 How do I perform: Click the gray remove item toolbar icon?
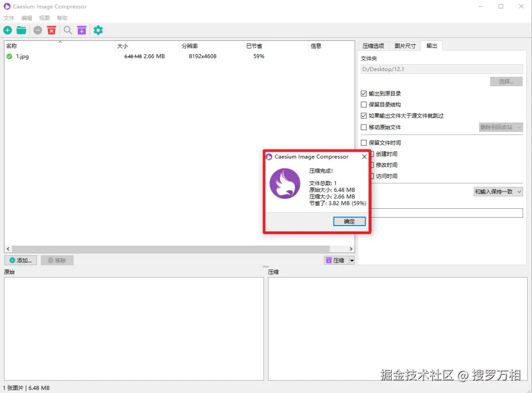point(37,30)
